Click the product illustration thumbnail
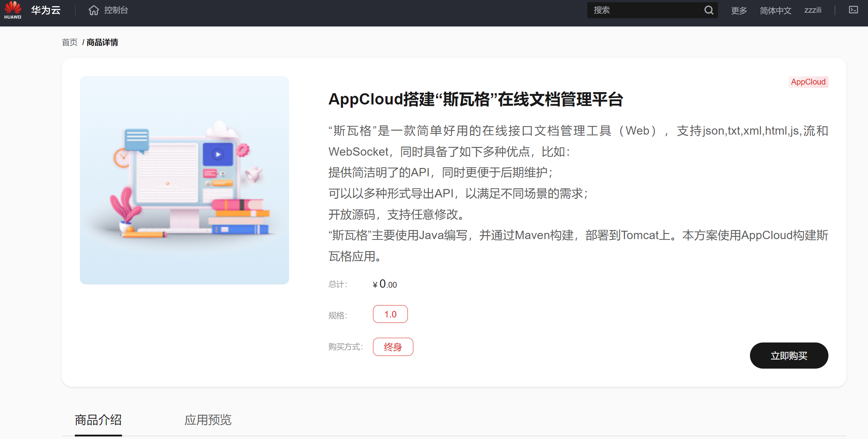 (x=184, y=179)
